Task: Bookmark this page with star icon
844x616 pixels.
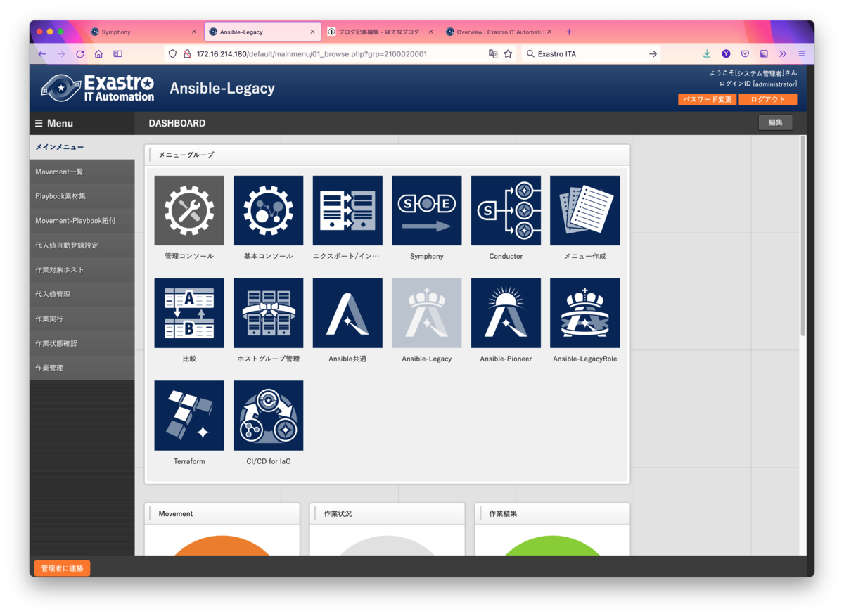Action: click(x=508, y=53)
